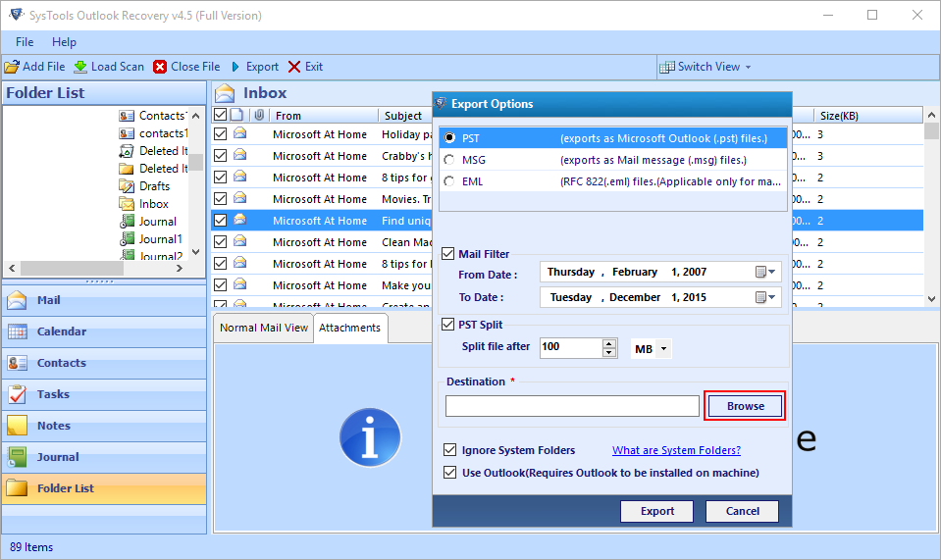Viewport: 941px width, 560px height.
Task: Click the Cancel button in dialog
Action: (743, 511)
